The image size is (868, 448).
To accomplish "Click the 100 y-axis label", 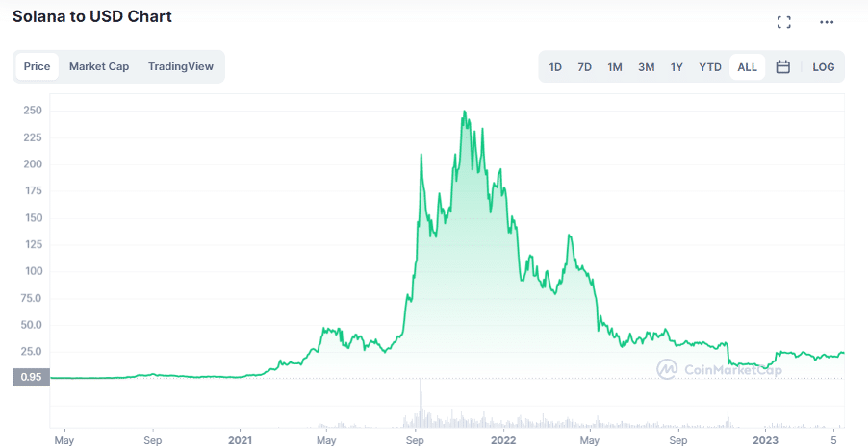I will click(x=35, y=271).
